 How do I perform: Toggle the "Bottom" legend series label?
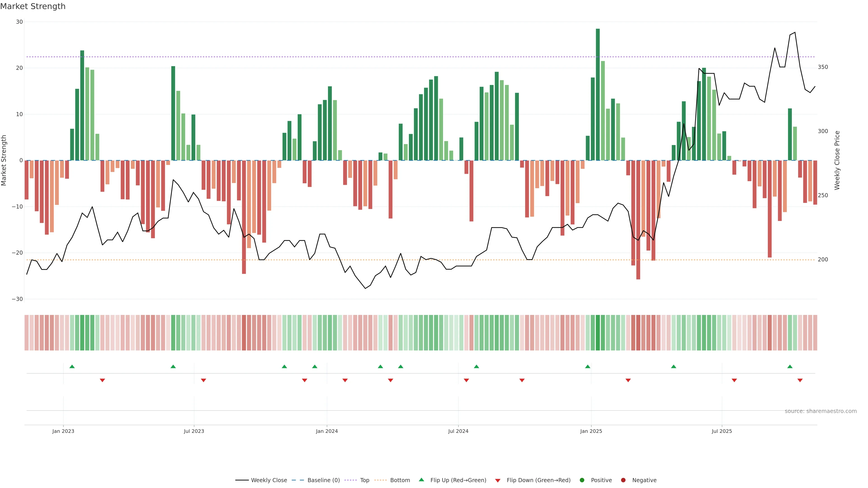(x=400, y=480)
